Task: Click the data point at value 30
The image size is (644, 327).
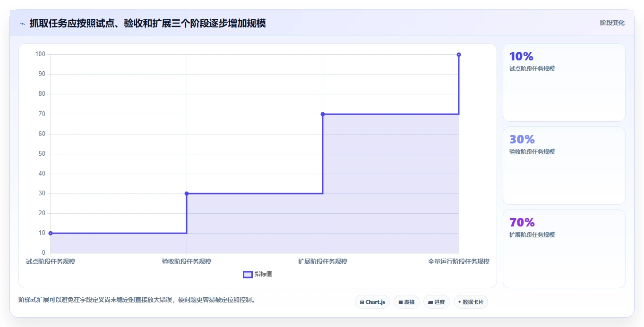Action: [x=187, y=193]
